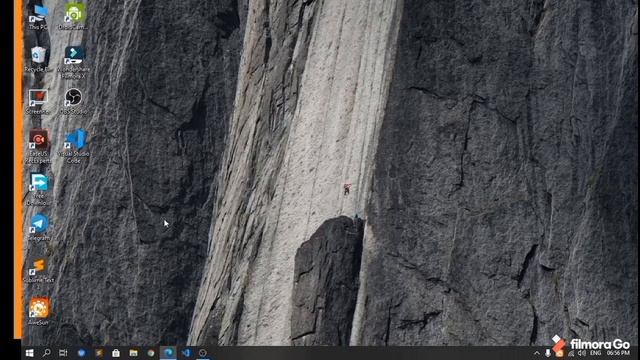The height and width of the screenshot is (360, 640).
Task: Open the circular app icon after VS Code on taskbar
Action: coord(203,353)
